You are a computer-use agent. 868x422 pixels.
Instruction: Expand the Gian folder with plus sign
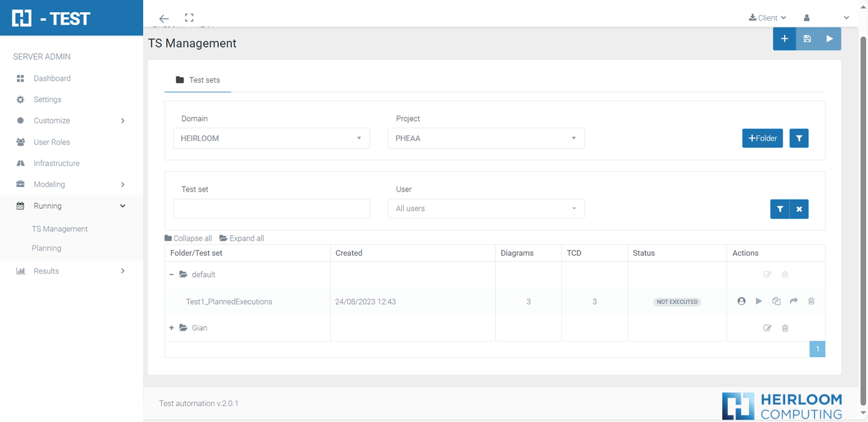click(x=171, y=328)
